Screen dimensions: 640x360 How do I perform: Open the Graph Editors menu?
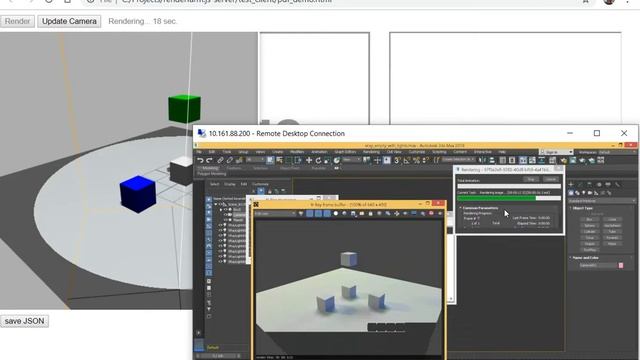click(x=345, y=152)
